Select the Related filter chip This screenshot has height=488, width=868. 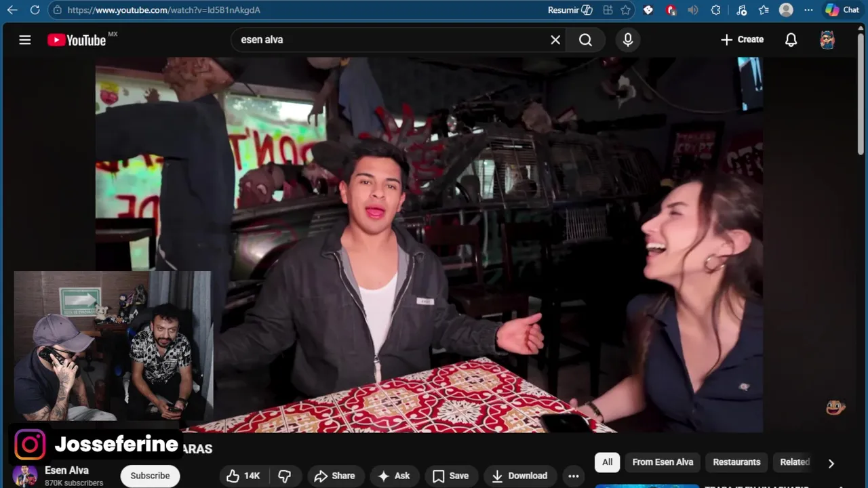point(795,462)
